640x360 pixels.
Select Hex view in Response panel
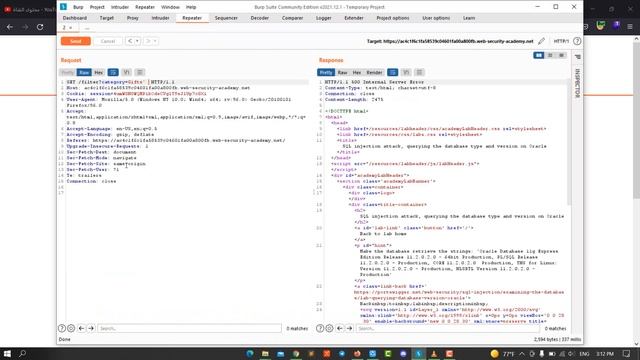click(357, 72)
